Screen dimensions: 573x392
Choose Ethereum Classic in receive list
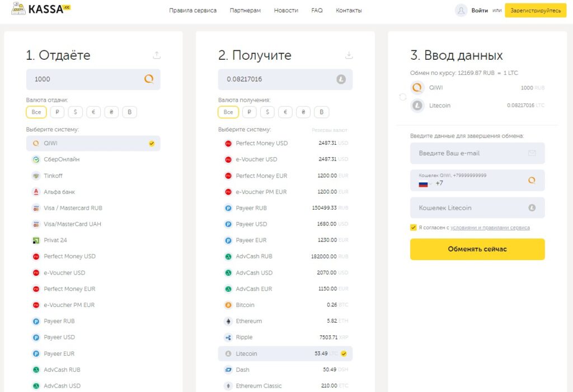pos(285,386)
